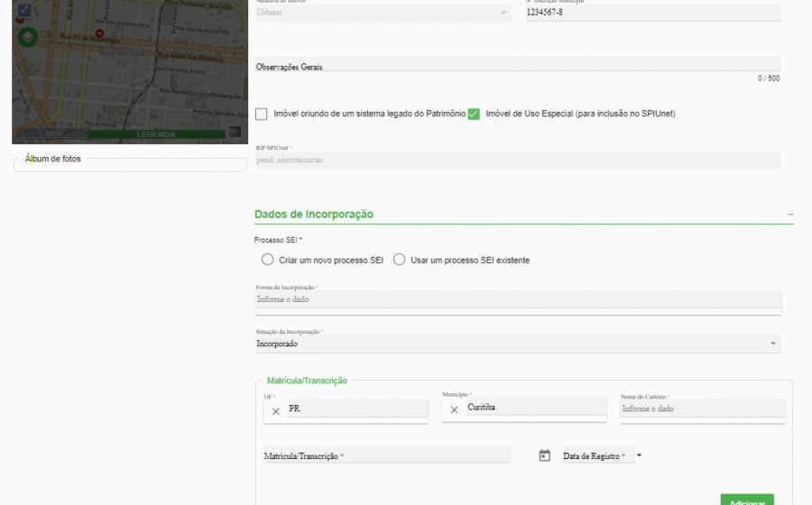
Task: Click the Adicionar button
Action: [x=747, y=500]
